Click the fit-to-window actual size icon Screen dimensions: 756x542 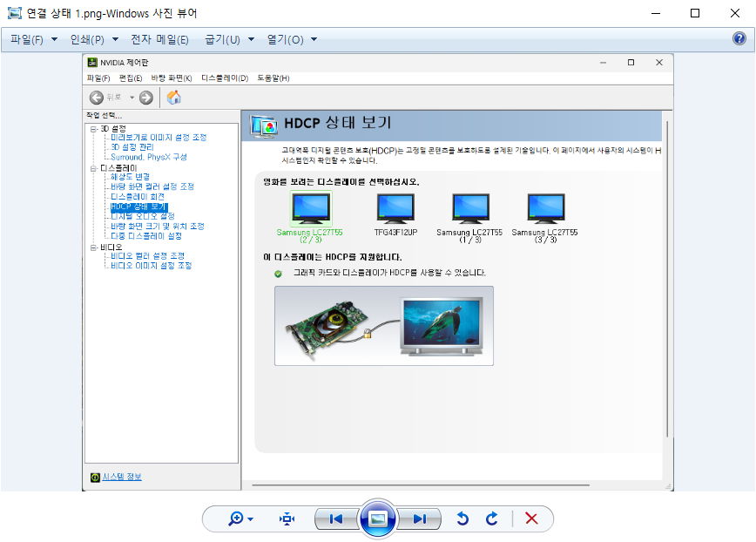click(x=287, y=518)
